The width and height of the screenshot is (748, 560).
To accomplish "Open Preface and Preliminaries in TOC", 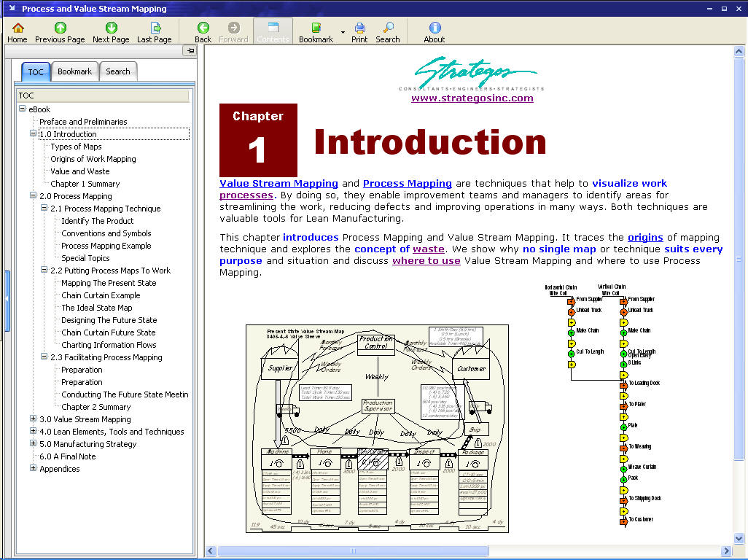I will tap(83, 122).
